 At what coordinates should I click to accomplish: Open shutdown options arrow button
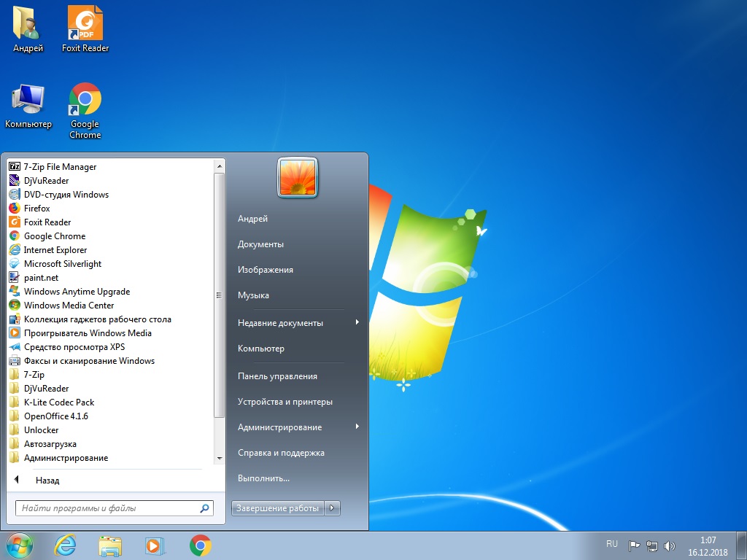[x=333, y=508]
